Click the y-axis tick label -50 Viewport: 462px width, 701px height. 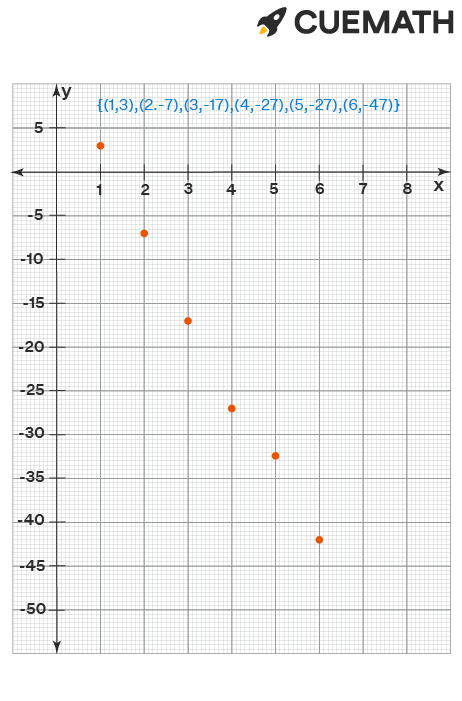coord(33,609)
